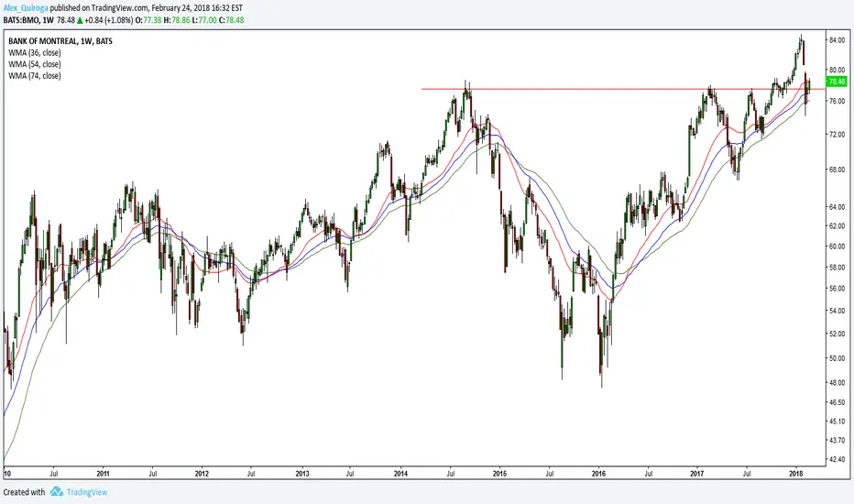Click the green up-arrow change indicator
The width and height of the screenshot is (854, 504).
click(80, 20)
